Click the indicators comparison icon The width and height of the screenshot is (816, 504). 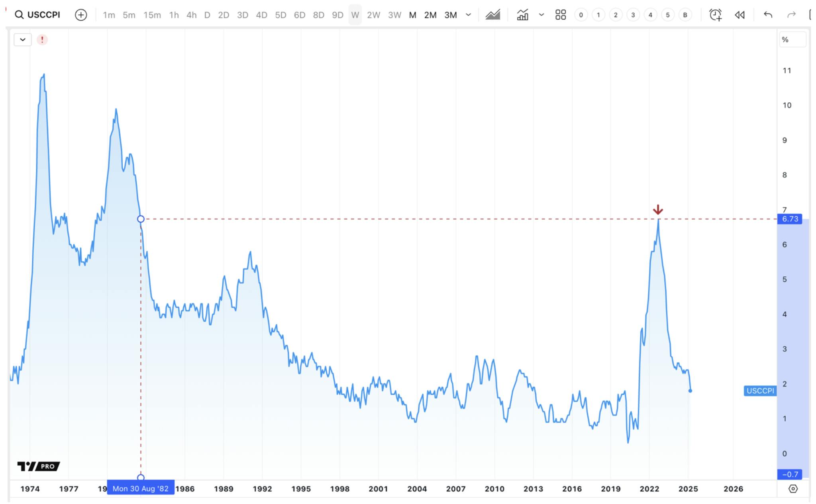(523, 15)
